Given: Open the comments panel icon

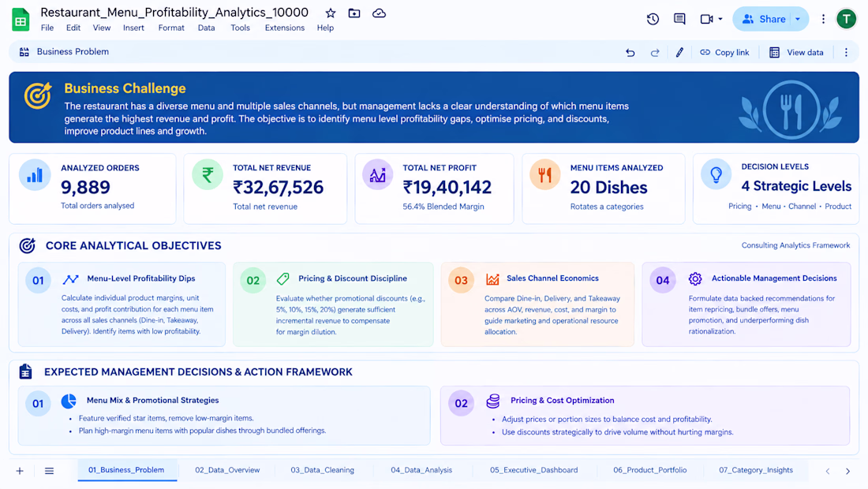Looking at the screenshot, I should [x=679, y=19].
